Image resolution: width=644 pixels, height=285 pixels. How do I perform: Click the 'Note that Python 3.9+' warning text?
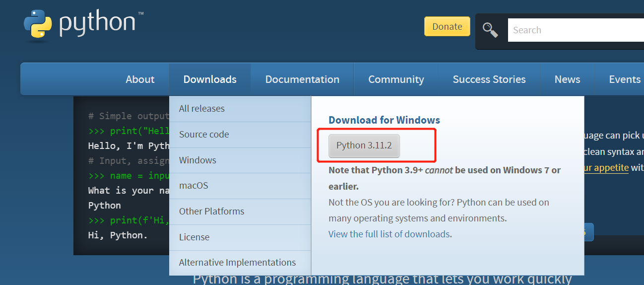pos(445,178)
